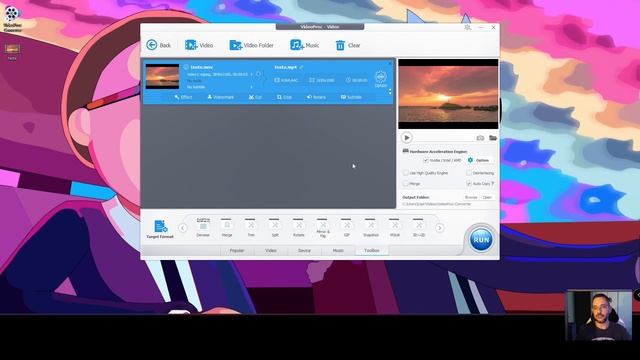Clear the file list
This screenshot has width=640, height=360.
[x=348, y=45]
